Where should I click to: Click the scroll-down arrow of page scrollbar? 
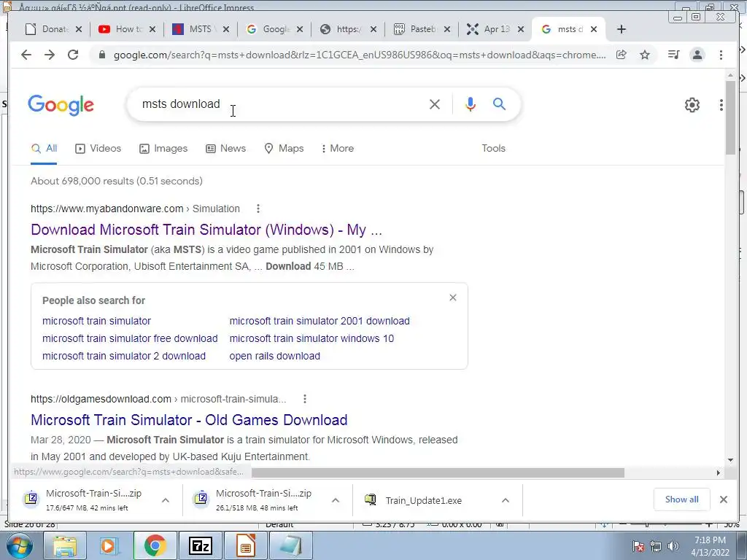[x=730, y=460]
